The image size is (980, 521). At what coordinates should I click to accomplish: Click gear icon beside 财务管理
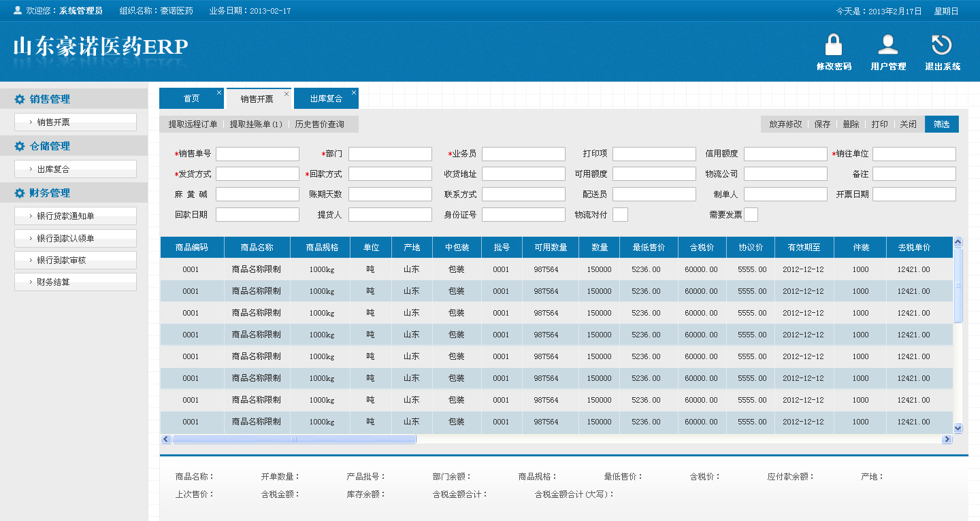click(x=20, y=193)
